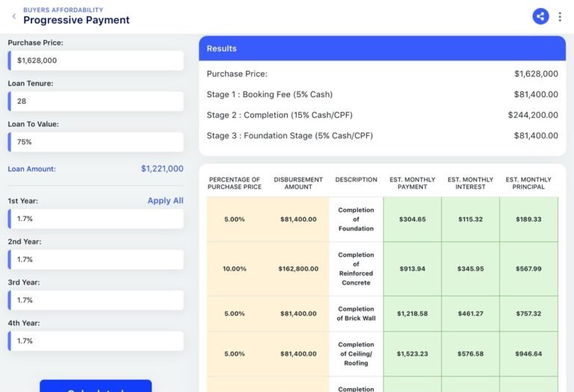Share results with the blue share icon
The image size is (574, 392).
click(x=540, y=16)
